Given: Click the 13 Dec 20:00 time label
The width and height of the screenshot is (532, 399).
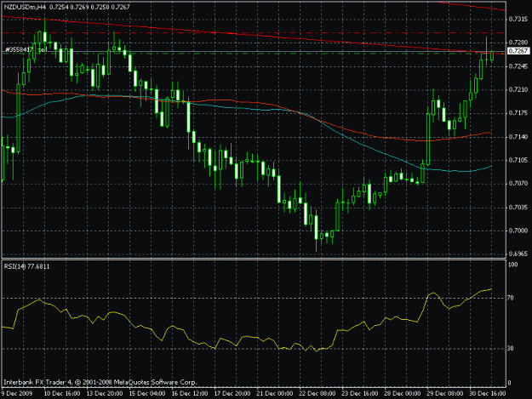Looking at the screenshot, I should tap(105, 393).
